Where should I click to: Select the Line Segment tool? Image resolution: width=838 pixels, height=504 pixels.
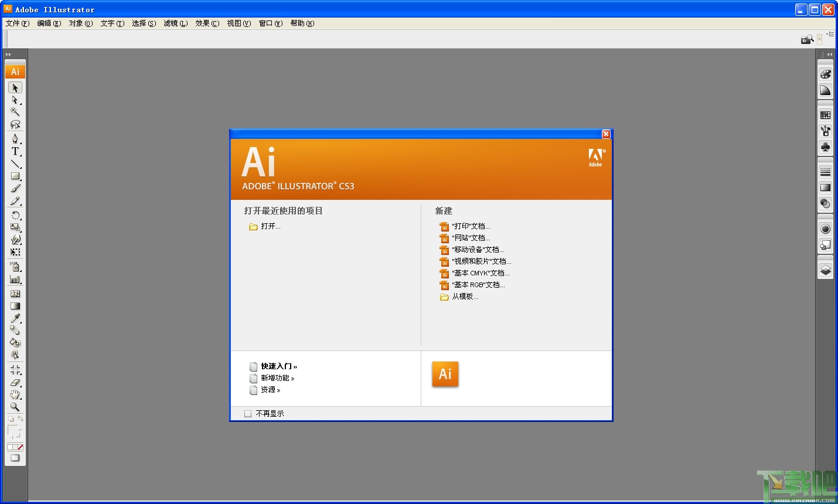[15, 164]
